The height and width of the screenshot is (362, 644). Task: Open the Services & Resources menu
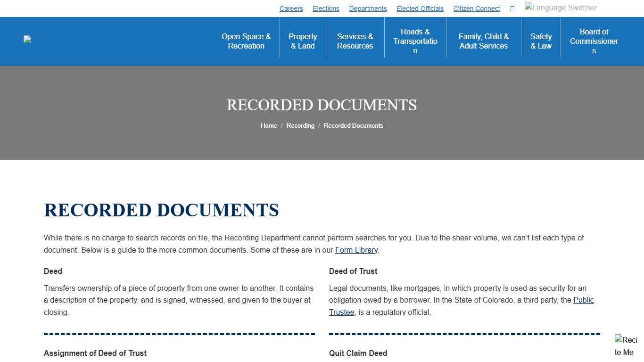pos(355,41)
